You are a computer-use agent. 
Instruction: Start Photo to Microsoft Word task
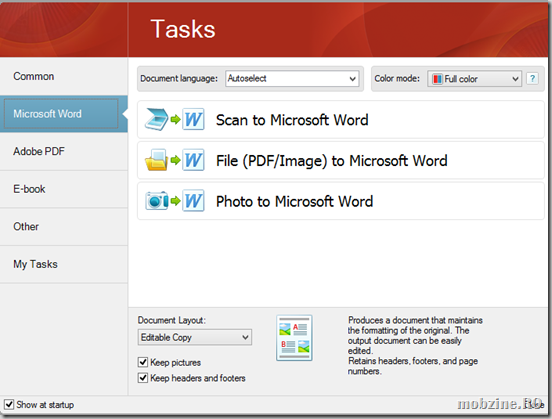(x=340, y=201)
